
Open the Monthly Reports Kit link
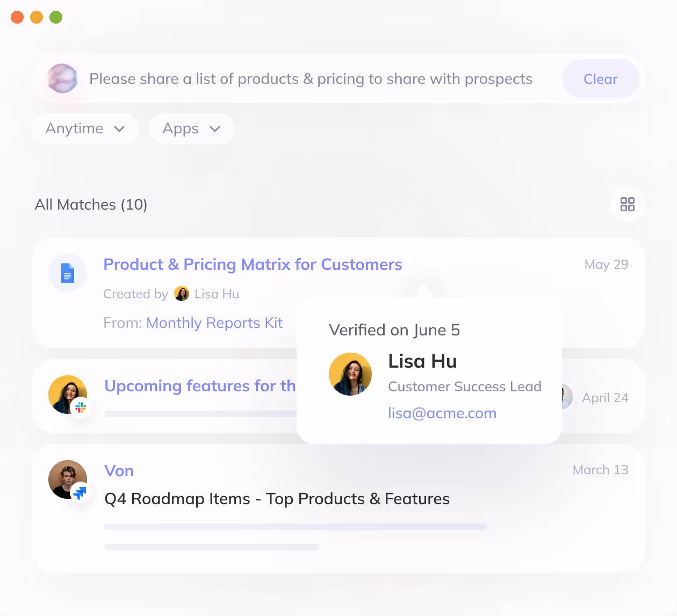coord(214,323)
